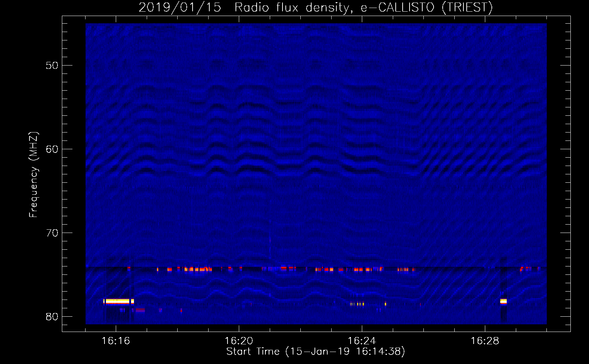
Task: Click the 60 MHz frequency tick label
Action: coord(52,149)
